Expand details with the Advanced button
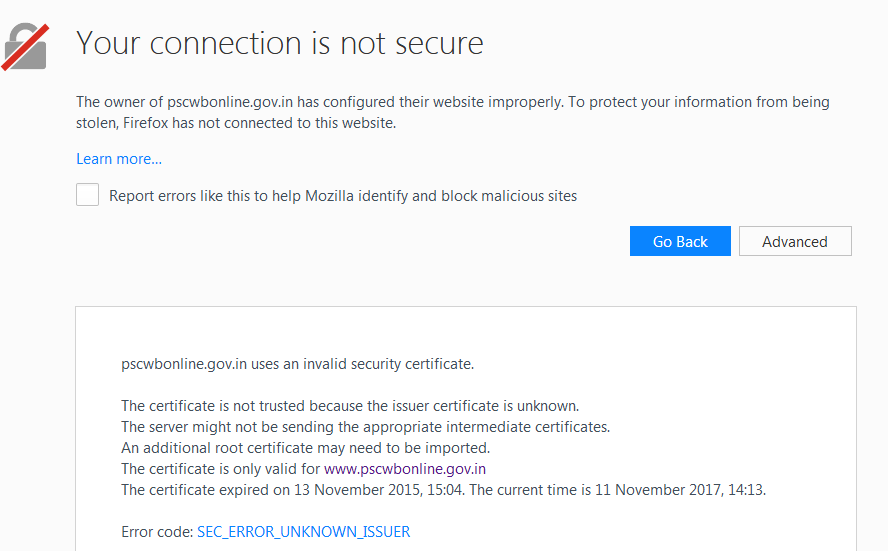The height and width of the screenshot is (551, 888). click(x=795, y=241)
